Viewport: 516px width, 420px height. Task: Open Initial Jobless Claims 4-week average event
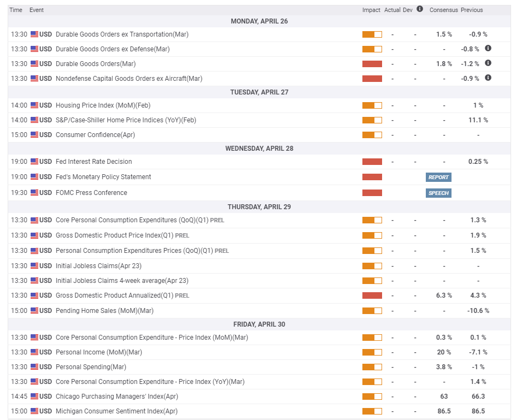[x=121, y=281]
